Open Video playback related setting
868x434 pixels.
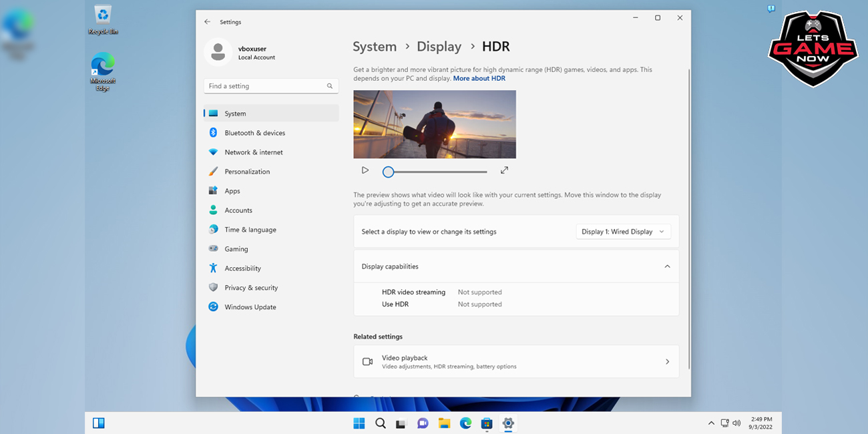[516, 361]
